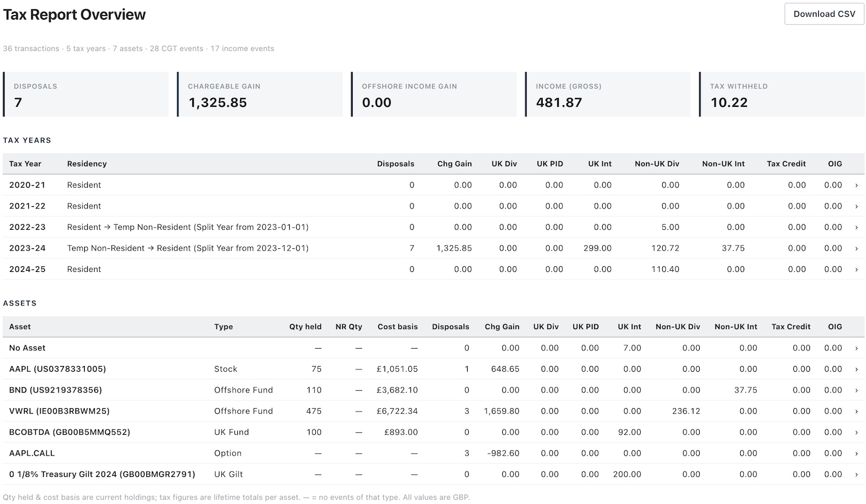Open the AAPL stock row chevron

point(856,369)
